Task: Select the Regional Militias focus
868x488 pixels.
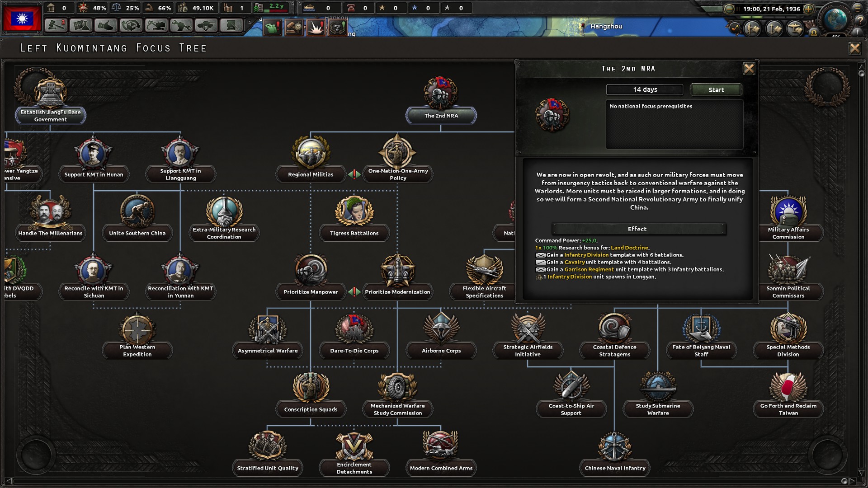Action: (311, 159)
